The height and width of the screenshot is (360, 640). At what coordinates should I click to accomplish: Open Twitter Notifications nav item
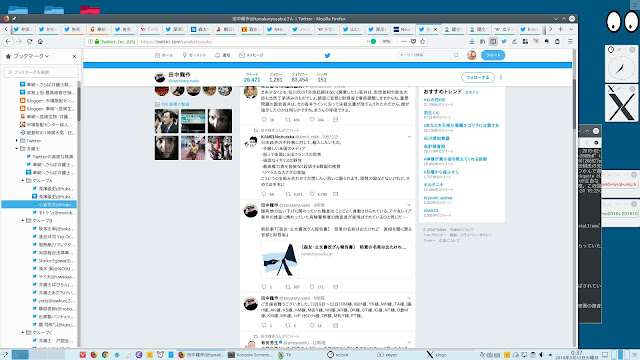point(222,55)
